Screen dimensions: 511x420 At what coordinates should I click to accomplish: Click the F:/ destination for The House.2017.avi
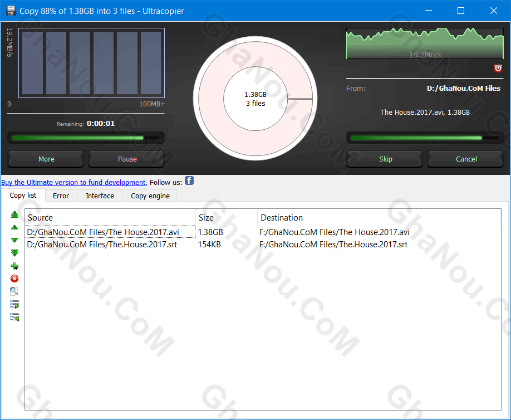pos(335,232)
